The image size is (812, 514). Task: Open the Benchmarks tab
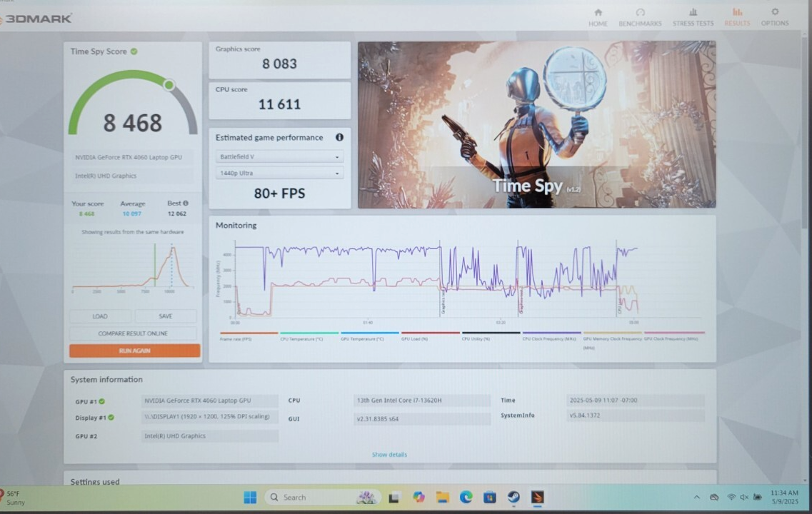point(640,18)
